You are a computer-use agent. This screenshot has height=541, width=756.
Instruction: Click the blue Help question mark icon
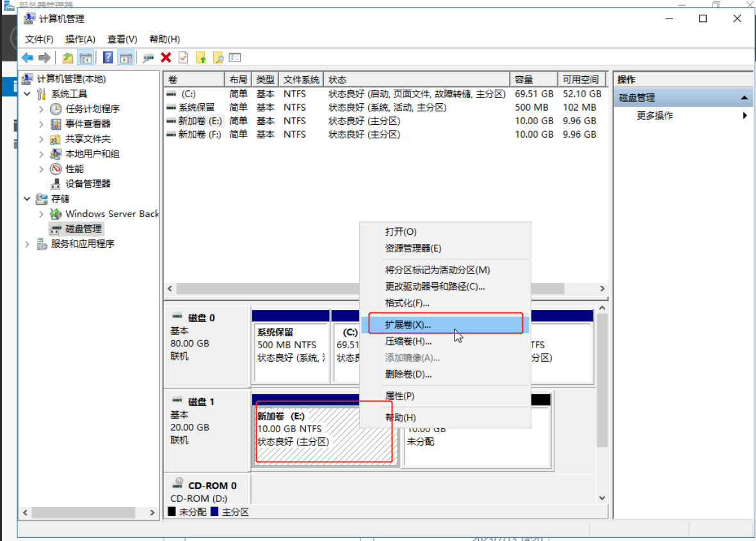point(108,58)
